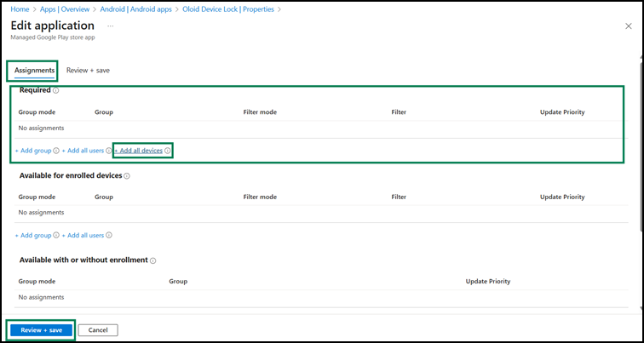Screen dimensions: 644x343
Task: Click Update Priority header in Available with or without enrollment
Action: pyautogui.click(x=488, y=282)
